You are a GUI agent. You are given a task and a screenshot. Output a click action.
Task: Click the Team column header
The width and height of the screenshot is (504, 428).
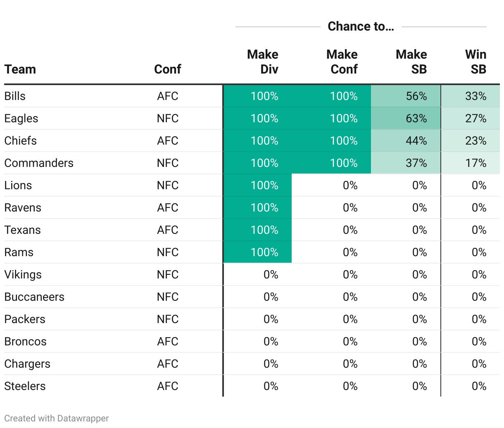20,69
